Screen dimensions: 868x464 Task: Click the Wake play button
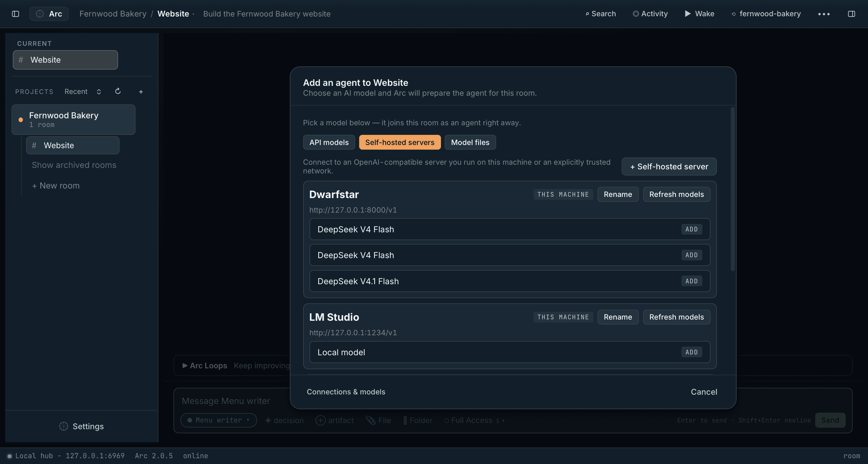699,14
